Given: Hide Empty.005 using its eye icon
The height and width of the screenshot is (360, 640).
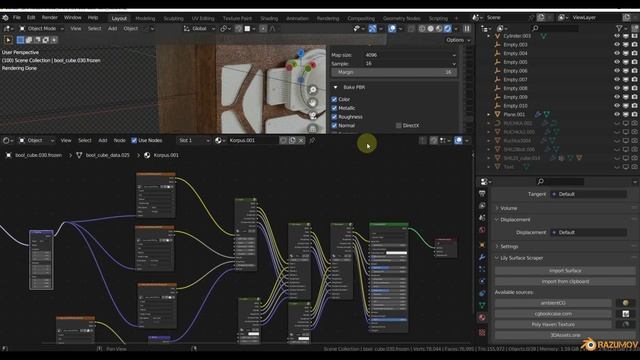Looking at the screenshot, I should point(617,62).
